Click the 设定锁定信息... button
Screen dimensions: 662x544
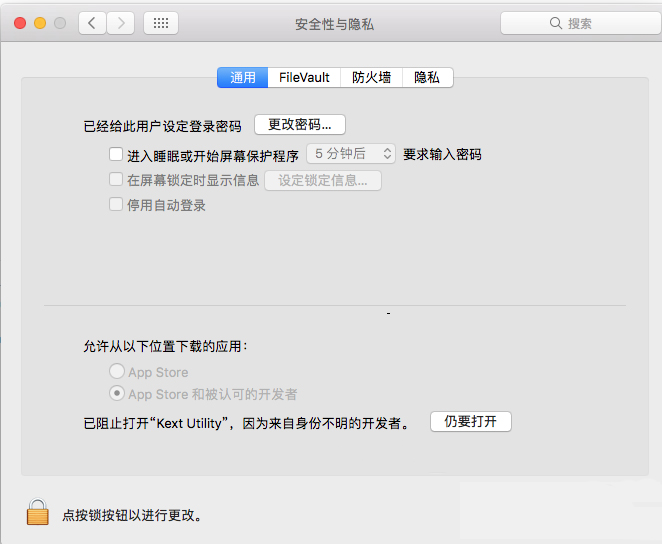click(x=323, y=181)
